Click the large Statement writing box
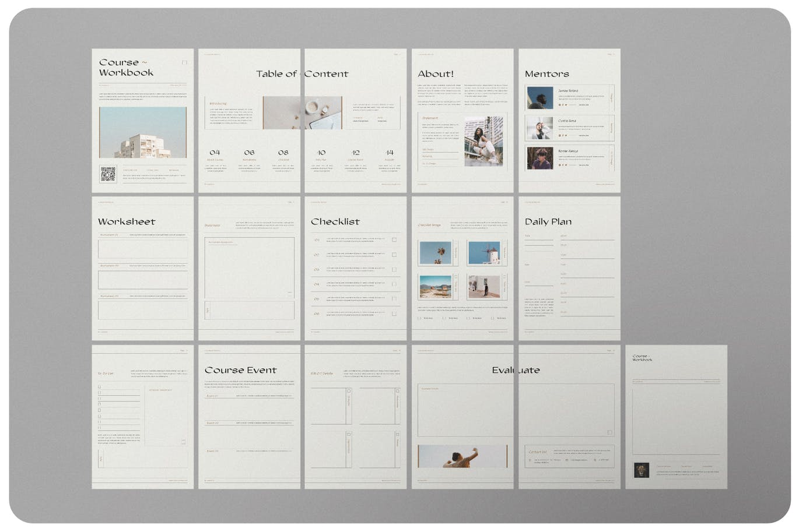Image resolution: width=799 pixels, height=532 pixels. pyautogui.click(x=249, y=267)
